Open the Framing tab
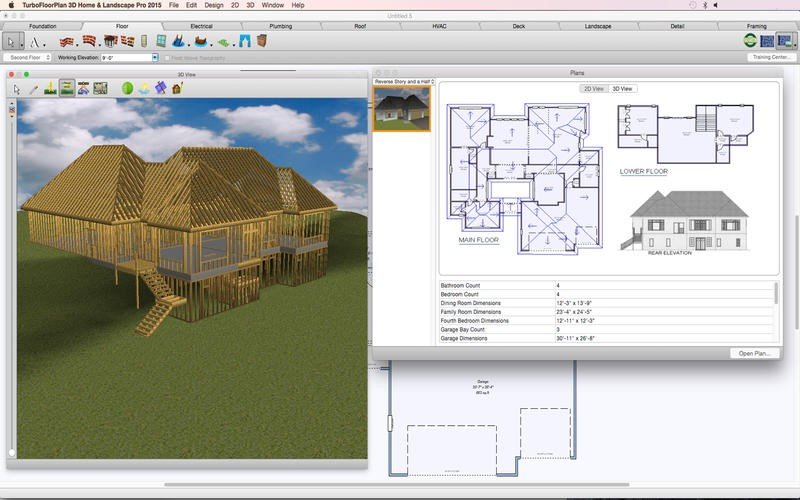The image size is (800, 500). (757, 26)
